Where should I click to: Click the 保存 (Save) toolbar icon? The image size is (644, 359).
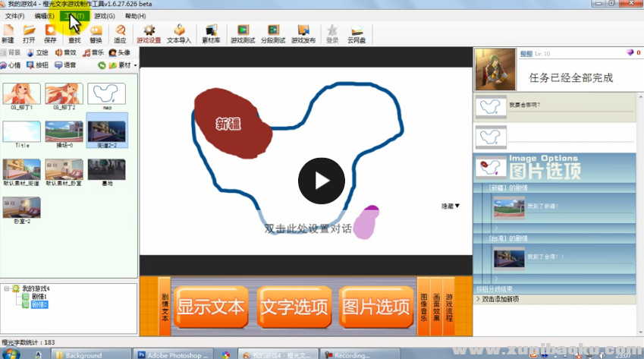[50, 33]
